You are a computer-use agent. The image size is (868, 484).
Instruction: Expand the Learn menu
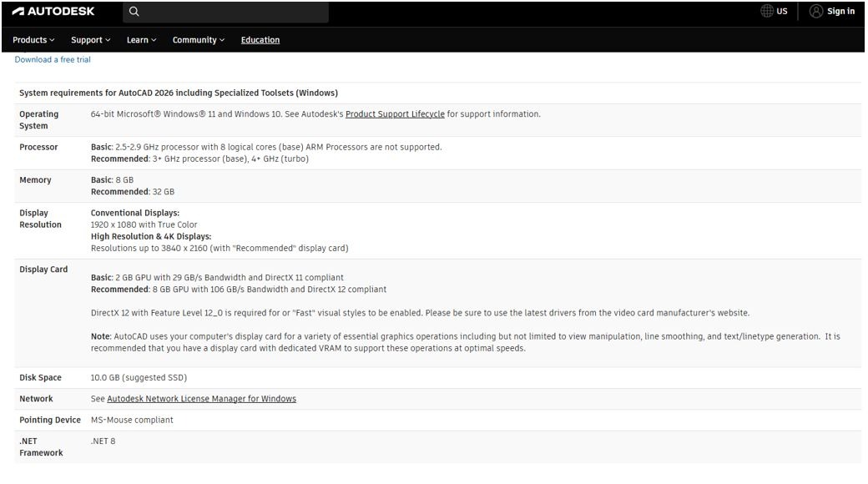click(x=141, y=40)
